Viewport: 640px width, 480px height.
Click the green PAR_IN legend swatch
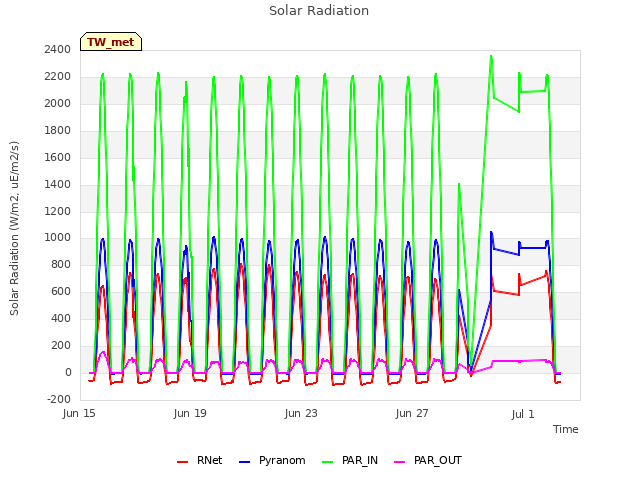327,462
